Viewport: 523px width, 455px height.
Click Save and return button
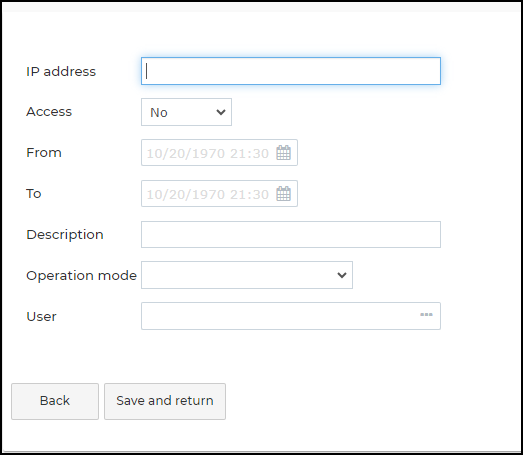(165, 401)
